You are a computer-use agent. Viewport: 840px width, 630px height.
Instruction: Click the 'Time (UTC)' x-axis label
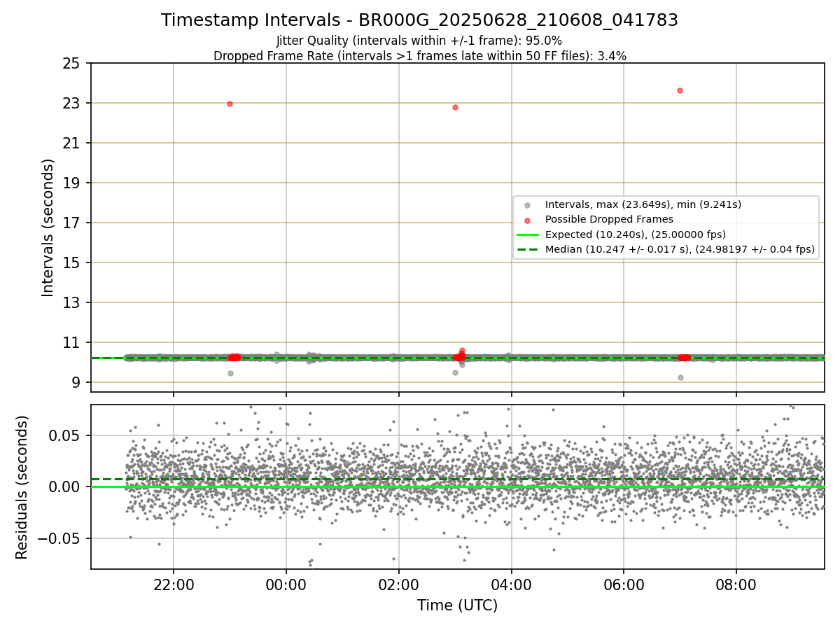pyautogui.click(x=458, y=605)
